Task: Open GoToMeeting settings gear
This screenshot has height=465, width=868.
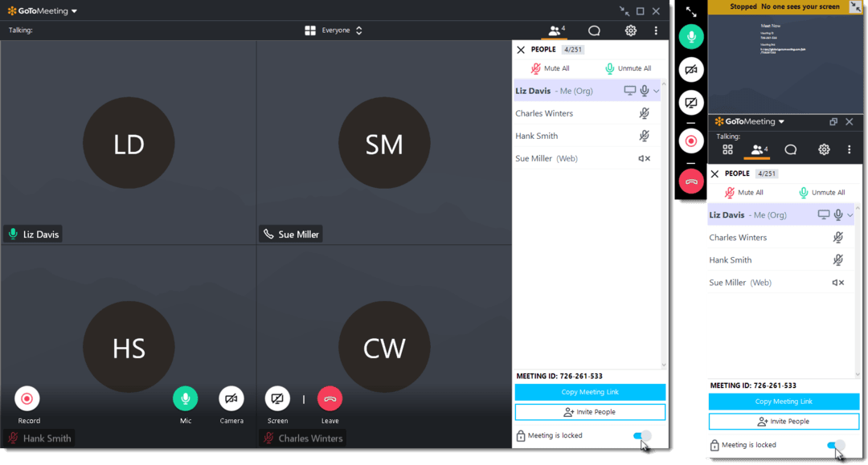Action: 631,30
